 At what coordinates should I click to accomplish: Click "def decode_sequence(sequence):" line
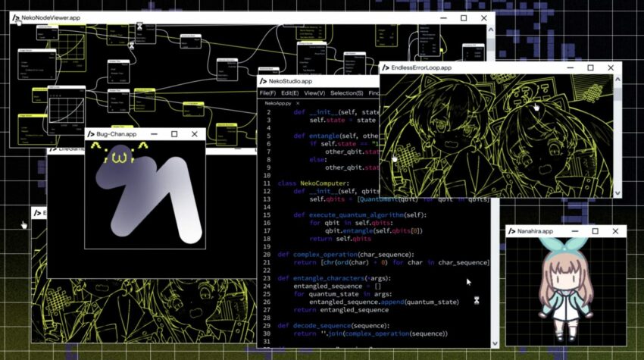click(x=333, y=325)
